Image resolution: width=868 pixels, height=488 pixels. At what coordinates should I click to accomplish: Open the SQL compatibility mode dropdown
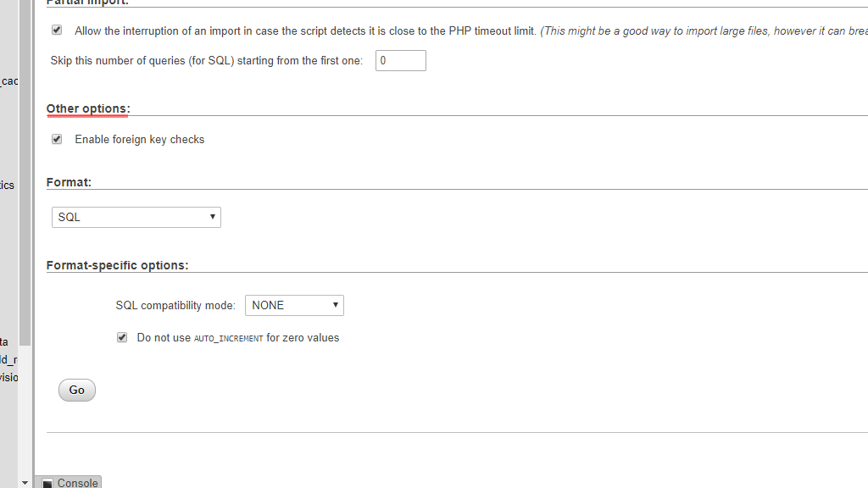pos(294,305)
